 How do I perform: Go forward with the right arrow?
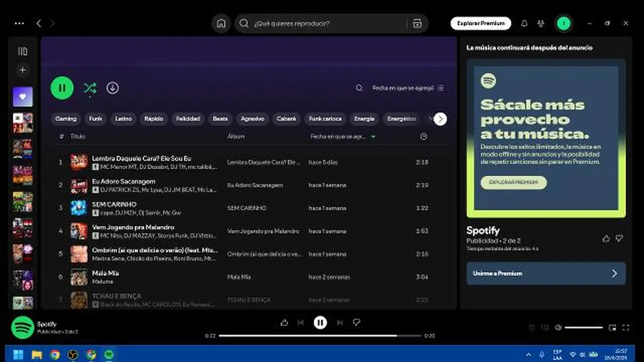pyautogui.click(x=52, y=23)
